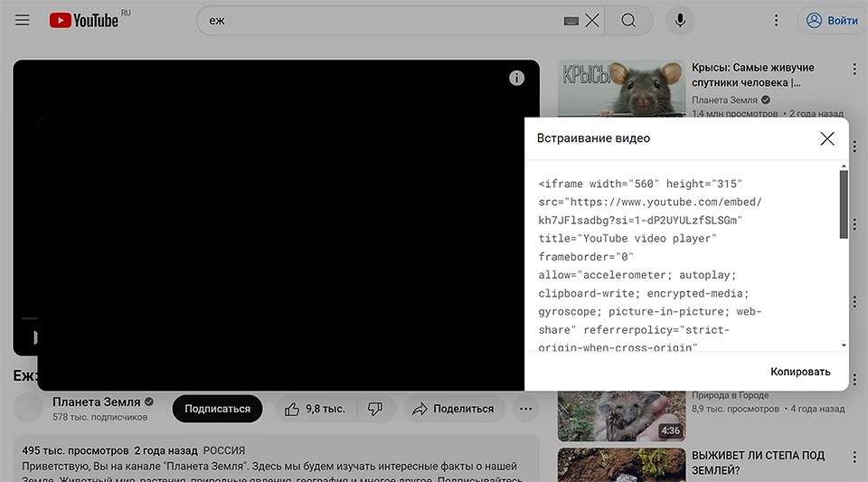Open ВЫЖИВЕТ ЛИ СТЕПА video thumbnail
The height and width of the screenshot is (482, 868).
621,465
